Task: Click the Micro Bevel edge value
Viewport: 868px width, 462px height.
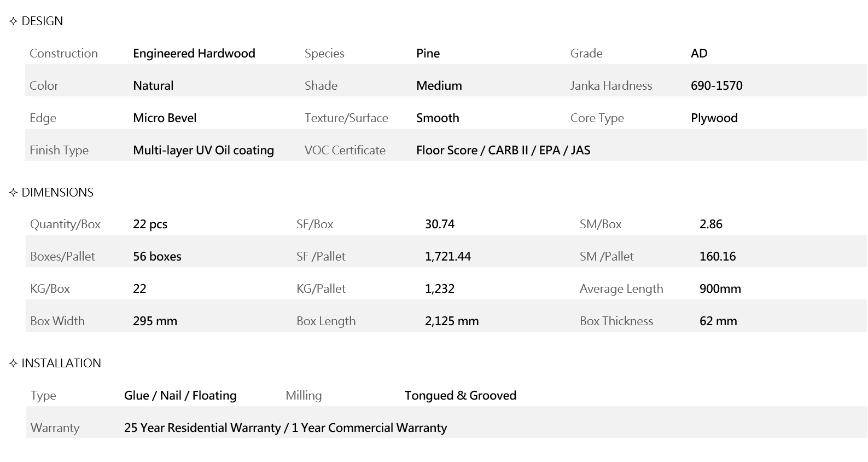Action: click(x=165, y=118)
